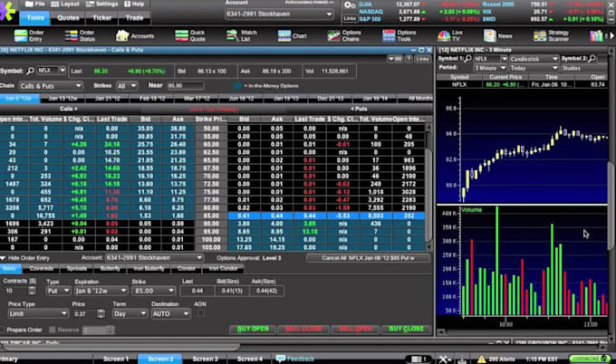
Task: Collapse the Hide Order Entry section
Action: (24, 258)
